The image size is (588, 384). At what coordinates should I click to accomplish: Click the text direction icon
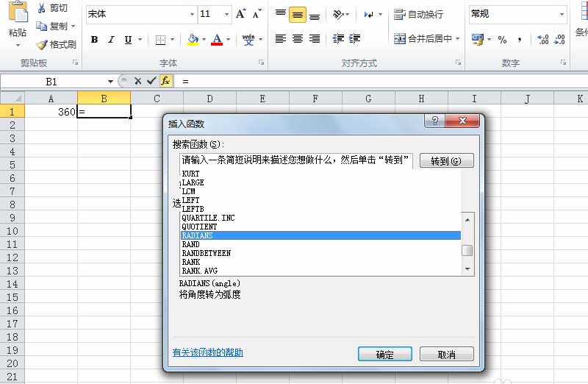(369, 14)
